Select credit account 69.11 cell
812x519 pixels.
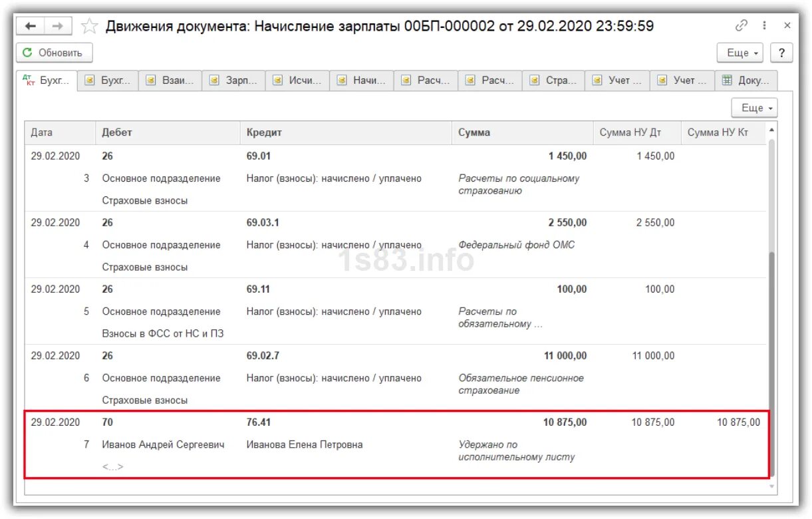258,289
